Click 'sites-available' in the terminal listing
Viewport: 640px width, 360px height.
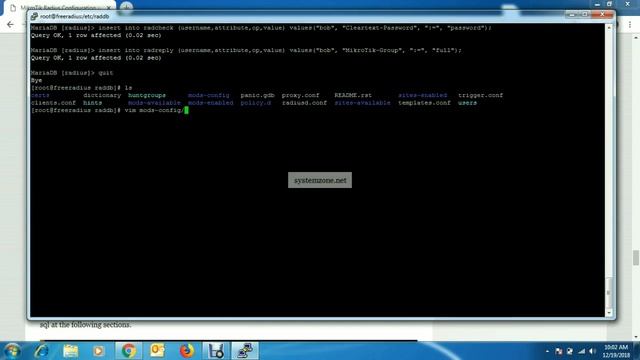[x=362, y=103]
